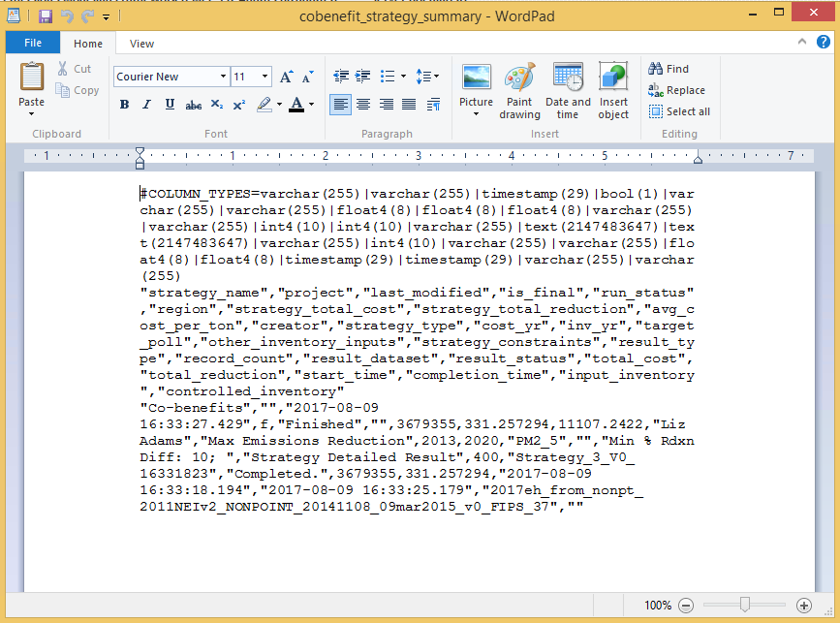
Task: Click Insert object in the ribbon
Action: click(x=613, y=89)
